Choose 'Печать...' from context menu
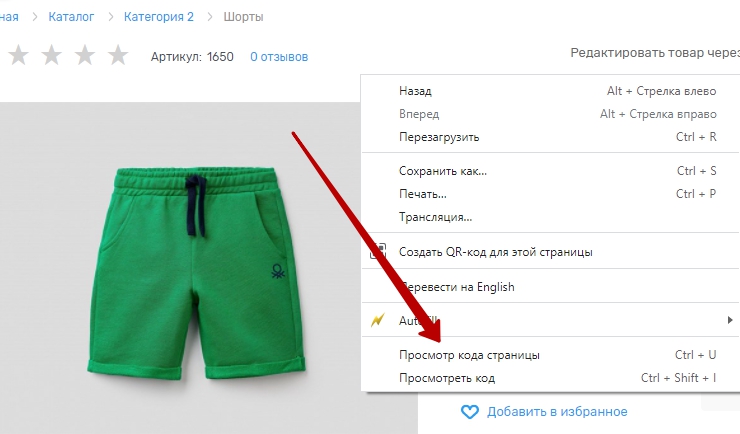This screenshot has height=434, width=740. tap(422, 194)
